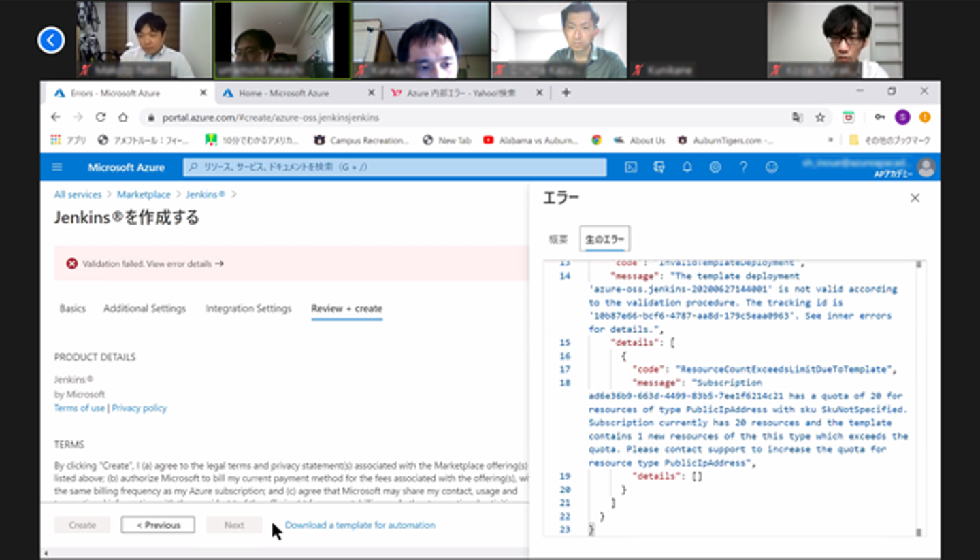The height and width of the screenshot is (560, 980).
Task: Open the Campus Recreation bookmark
Action: 361,140
